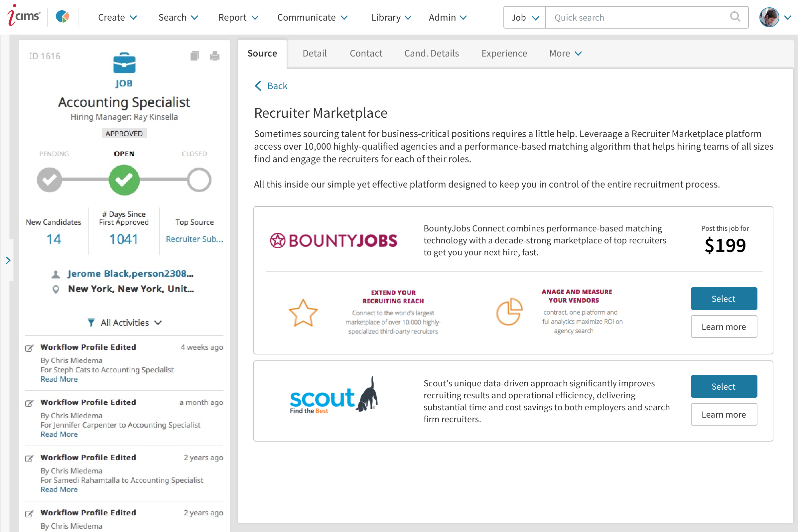798x532 pixels.
Task: Click the All Activities filter funnel icon
Action: coord(91,322)
